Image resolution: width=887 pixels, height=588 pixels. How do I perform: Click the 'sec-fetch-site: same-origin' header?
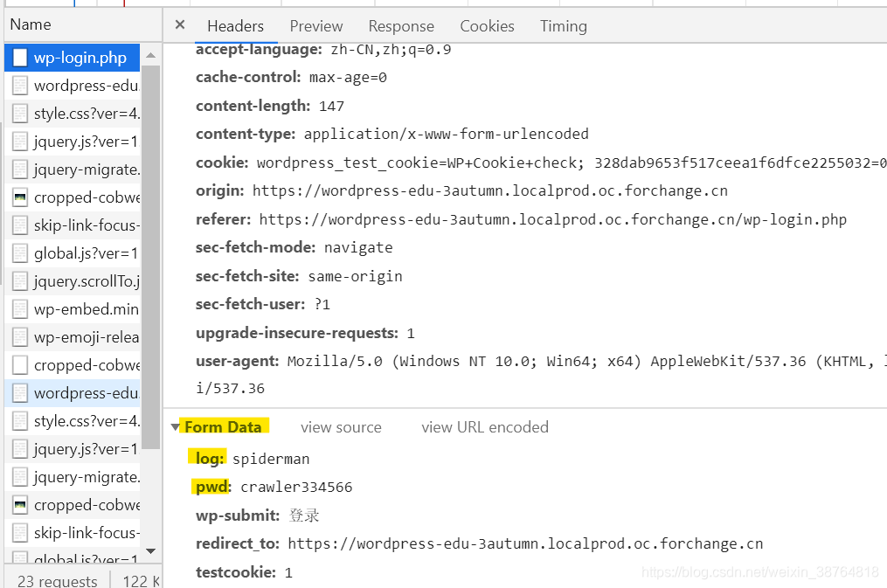[299, 276]
